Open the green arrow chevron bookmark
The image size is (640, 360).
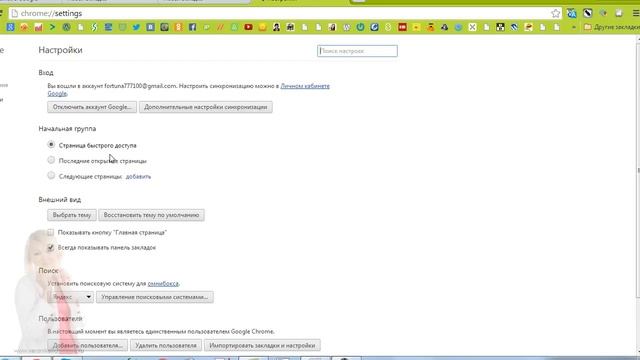(52, 27)
